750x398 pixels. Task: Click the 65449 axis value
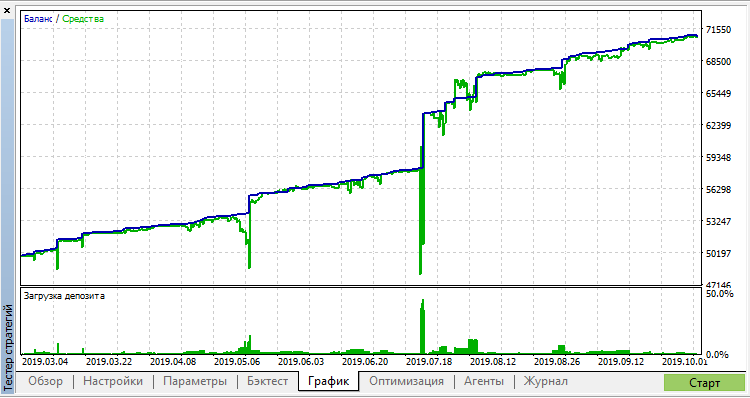point(718,93)
